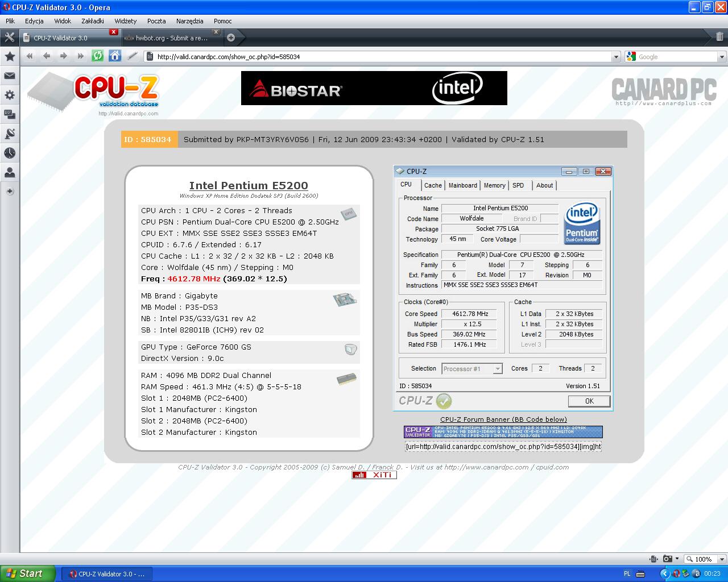The width and height of the screenshot is (728, 582).
Task: Click the Intel Pentium E5200 heading link
Action: pyautogui.click(x=249, y=185)
